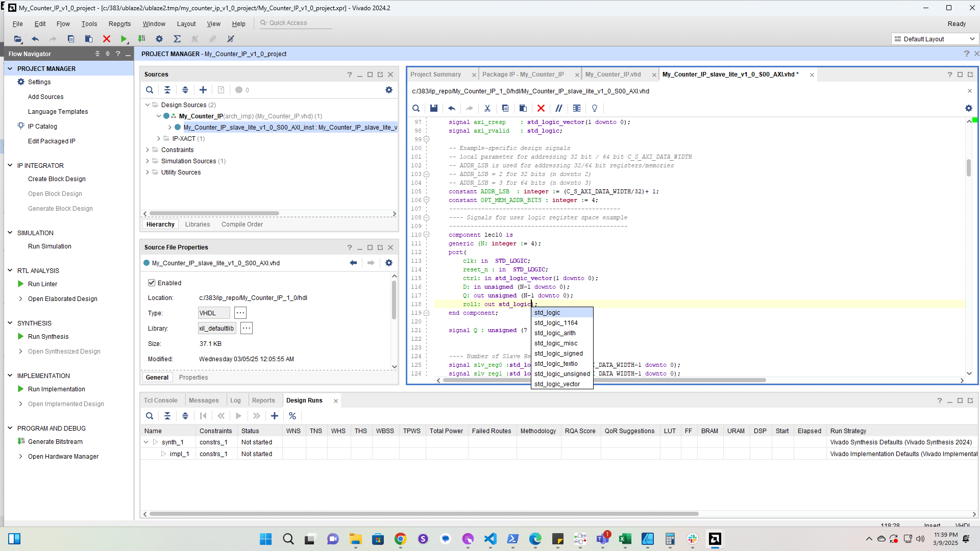
Task: Click Generate Bitstream icon in Flow Navigator
Action: coord(21,442)
